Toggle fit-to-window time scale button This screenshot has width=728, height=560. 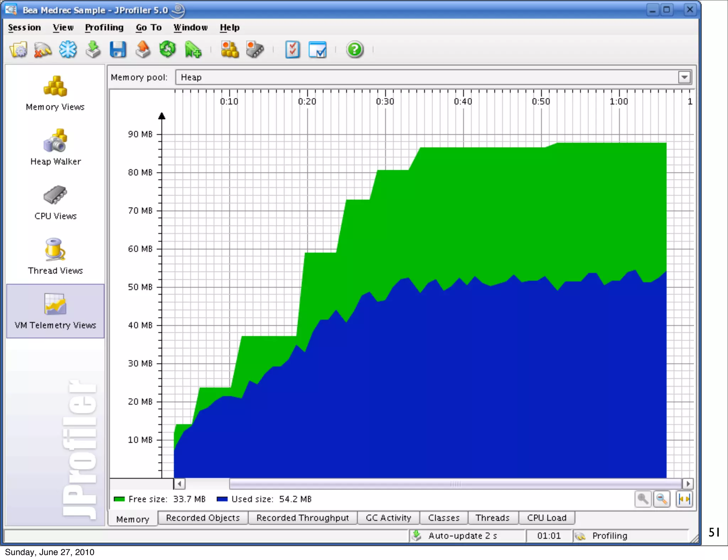click(684, 499)
